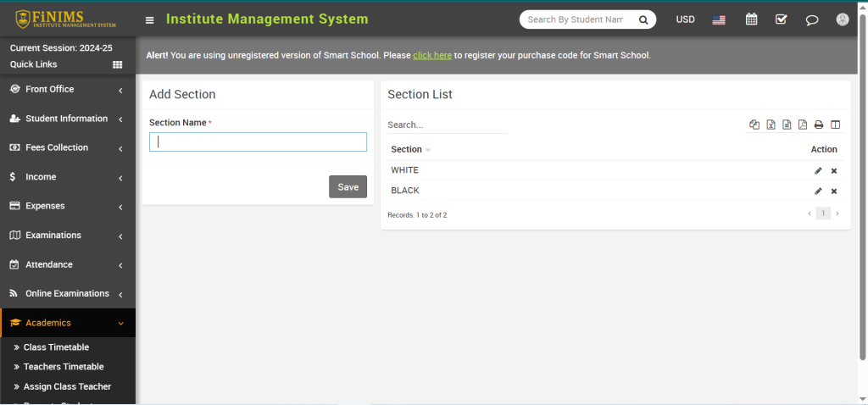Screen dimensions: 868x405
Task: Open the chat bubble icon
Action: [x=811, y=19]
